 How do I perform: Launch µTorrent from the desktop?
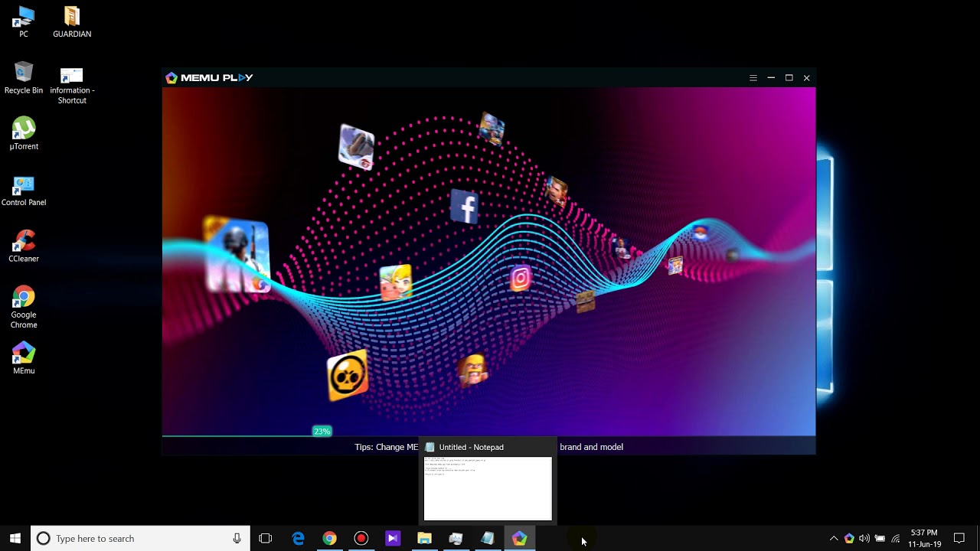pyautogui.click(x=24, y=134)
